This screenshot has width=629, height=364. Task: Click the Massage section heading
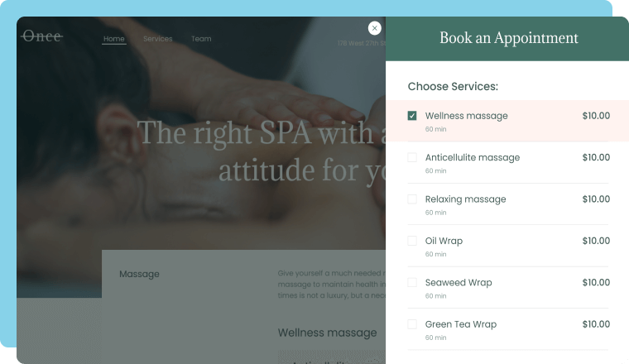(139, 274)
